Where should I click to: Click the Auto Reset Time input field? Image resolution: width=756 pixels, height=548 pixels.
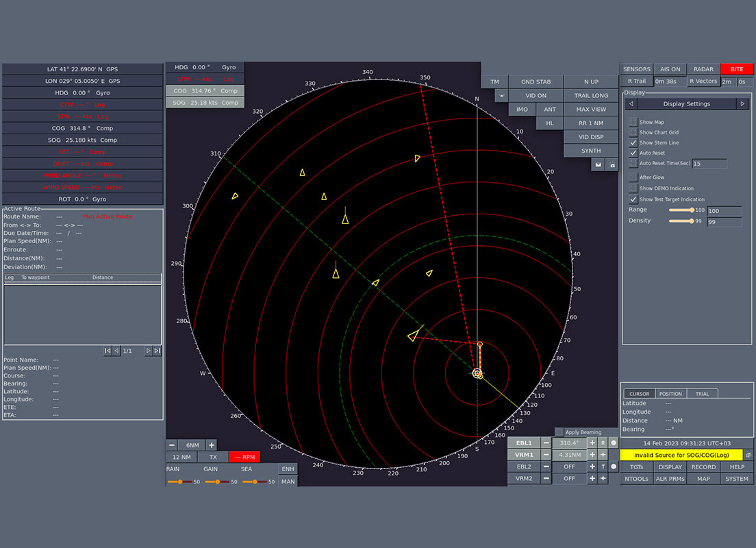[x=709, y=164]
